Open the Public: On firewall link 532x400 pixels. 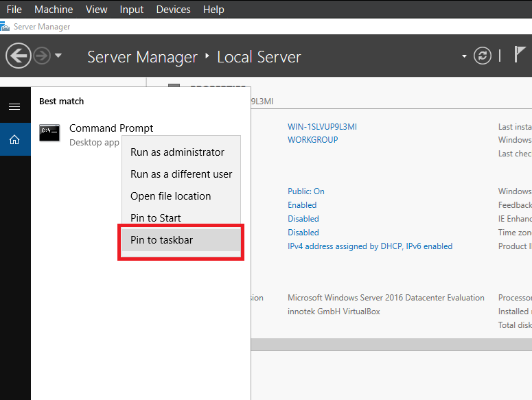click(306, 191)
